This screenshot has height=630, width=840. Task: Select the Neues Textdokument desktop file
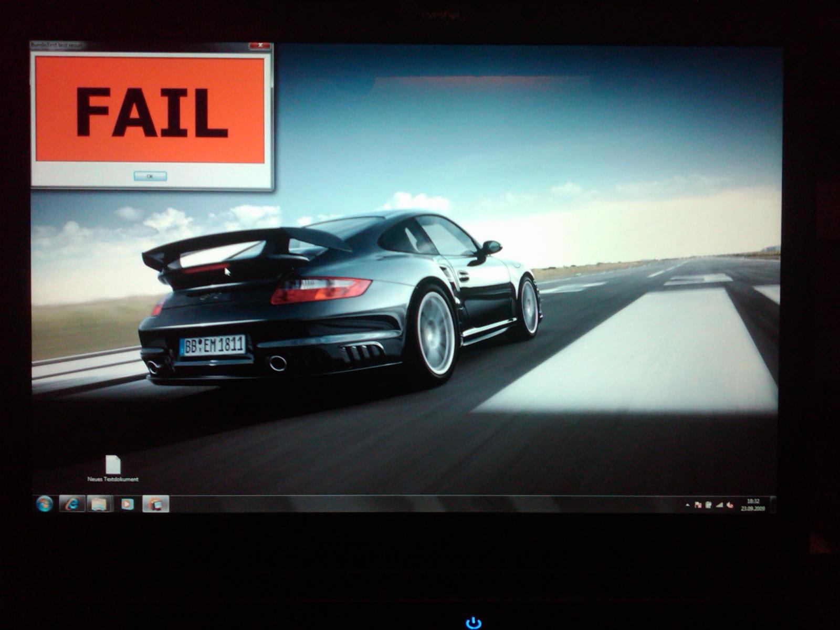point(113,468)
